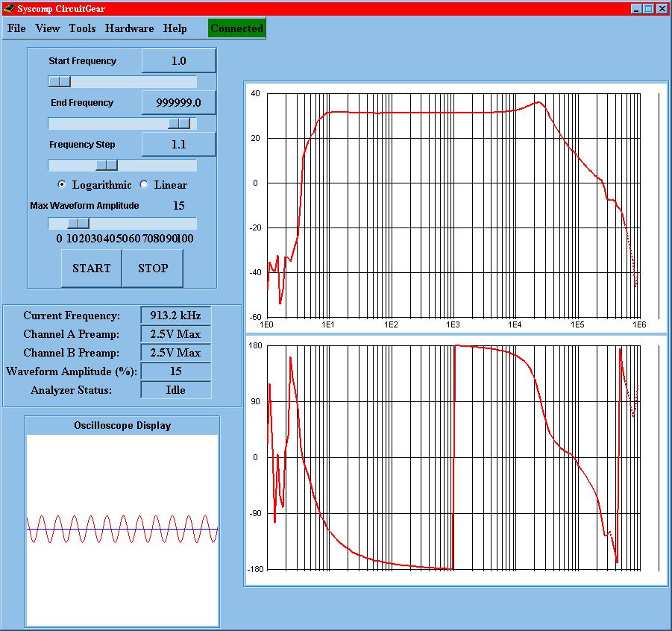Click the Frequency Step value field
Screen dimensions: 672x631
click(178, 145)
